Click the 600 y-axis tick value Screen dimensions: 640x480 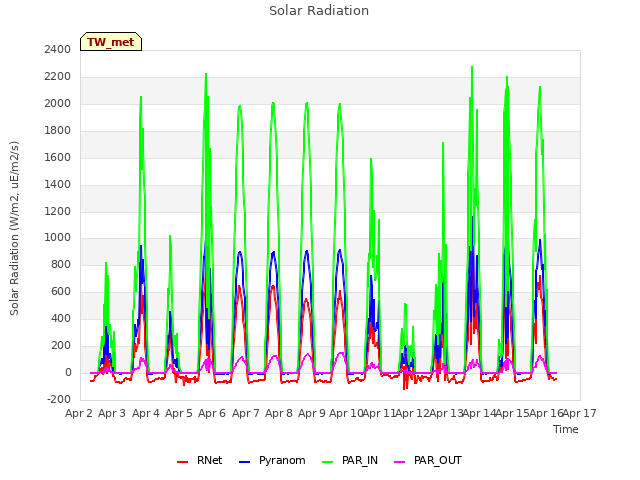click(61, 291)
